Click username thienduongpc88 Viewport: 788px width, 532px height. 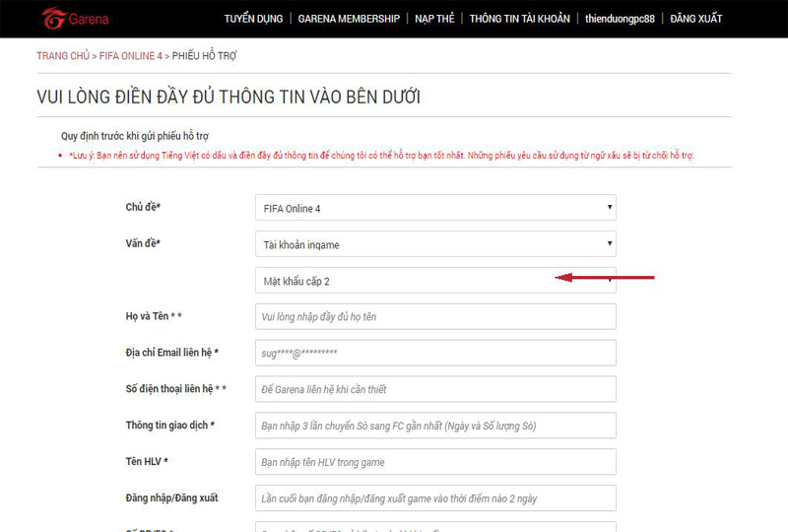(620, 19)
